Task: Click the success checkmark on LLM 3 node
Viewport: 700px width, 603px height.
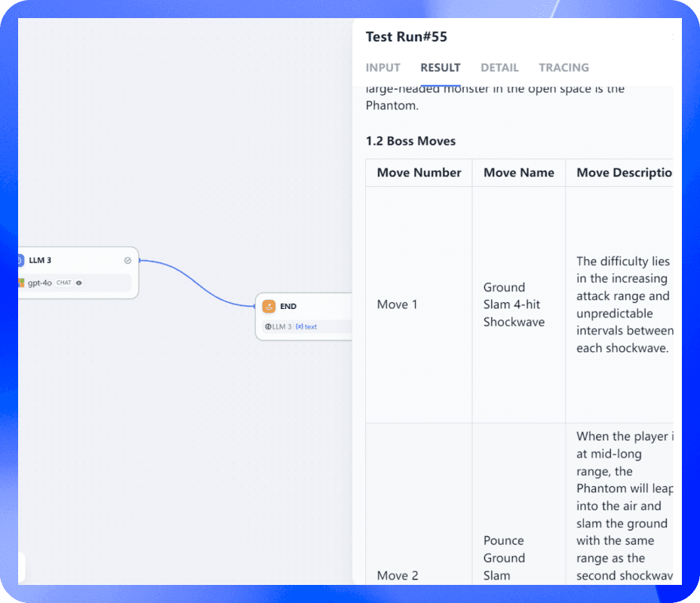Action: point(127,261)
